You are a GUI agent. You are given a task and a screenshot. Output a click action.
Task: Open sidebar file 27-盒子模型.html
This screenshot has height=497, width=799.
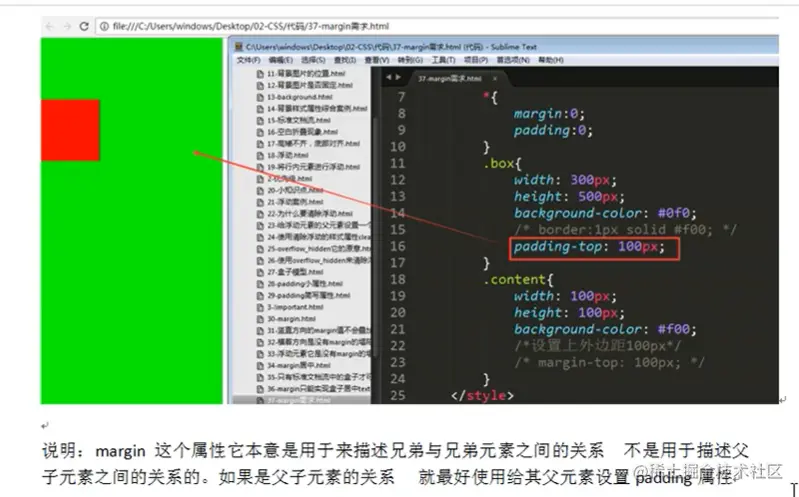pos(295,272)
